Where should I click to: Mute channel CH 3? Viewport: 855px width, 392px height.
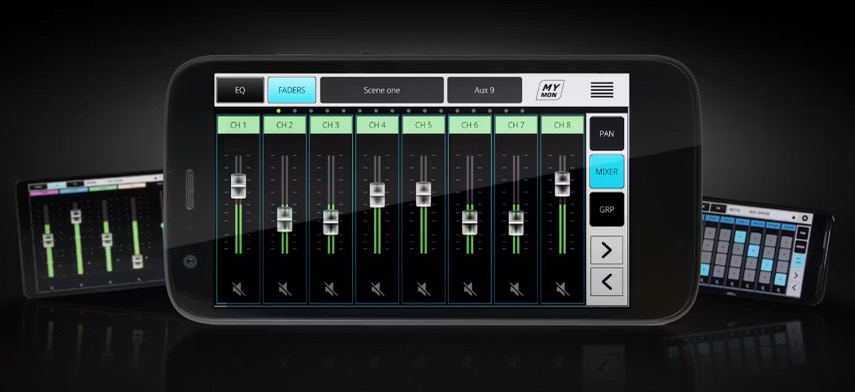pyautogui.click(x=330, y=289)
